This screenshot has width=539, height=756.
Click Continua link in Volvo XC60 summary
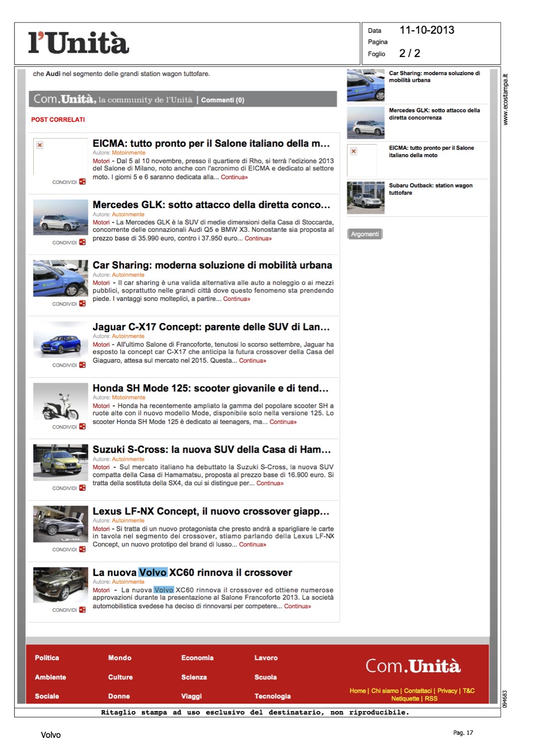(297, 606)
